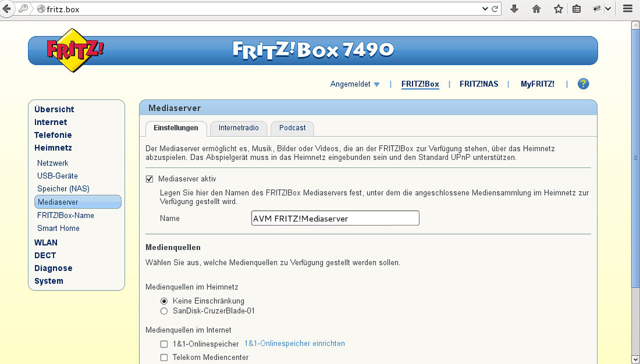Click the FRITZ! logo
Viewport: 640px width, 364px height.
75,50
